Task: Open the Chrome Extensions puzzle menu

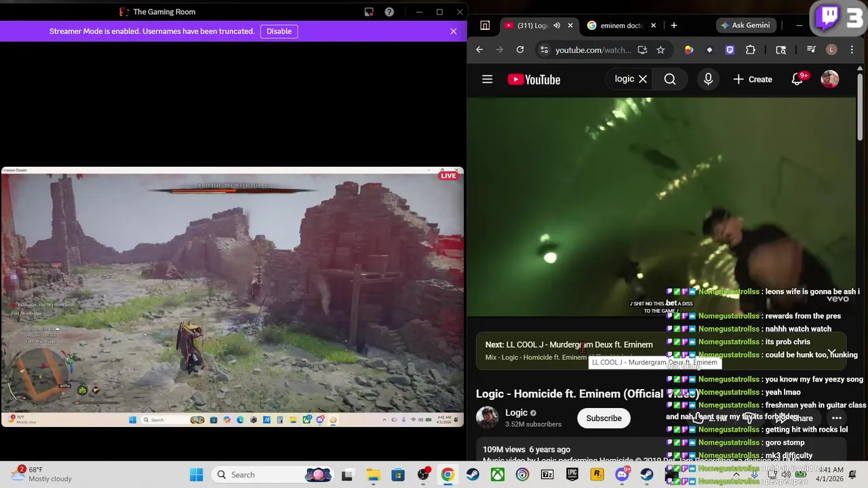Action: pos(750,49)
